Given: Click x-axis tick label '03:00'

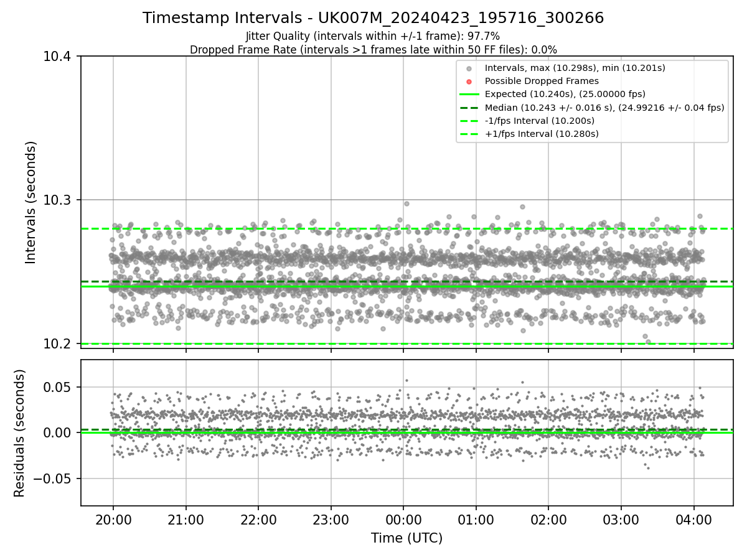Looking at the screenshot, I should [621, 519].
